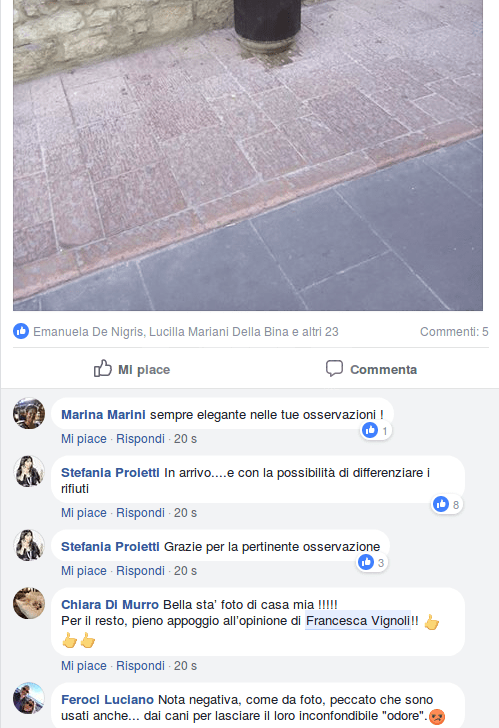The height and width of the screenshot is (728, 499).
Task: Like Marina Marini's comment with Mi piace
Action: pos(84,439)
